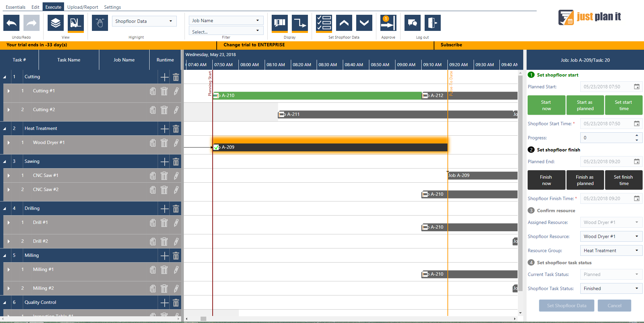Select the layers View icon
Viewport: 644px width, 323px height.
[55, 22]
